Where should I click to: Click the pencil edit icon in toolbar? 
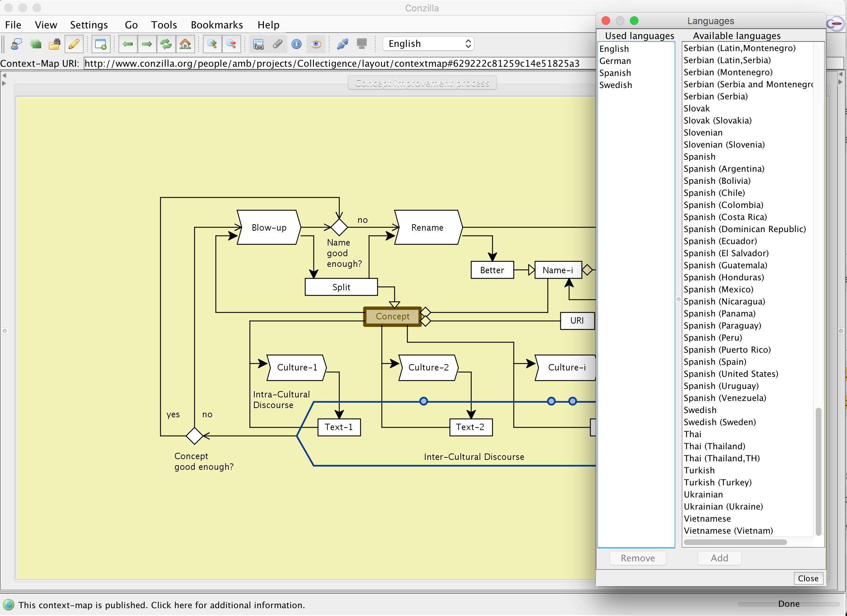pos(74,44)
